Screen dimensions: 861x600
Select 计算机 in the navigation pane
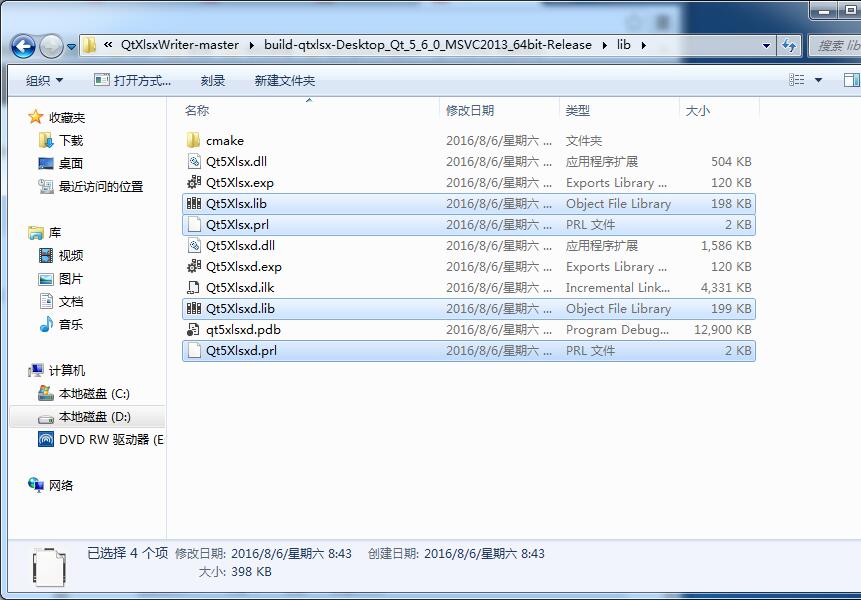coord(66,371)
